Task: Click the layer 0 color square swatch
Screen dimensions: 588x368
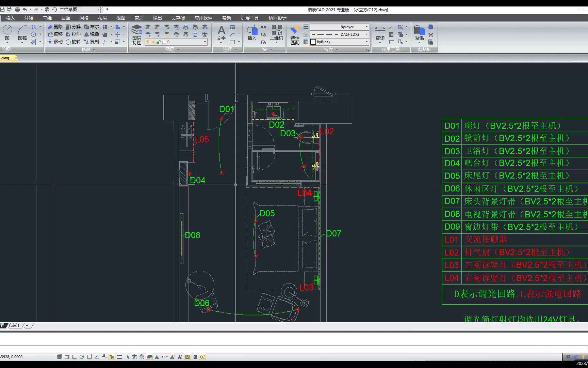Action: pyautogui.click(x=164, y=42)
